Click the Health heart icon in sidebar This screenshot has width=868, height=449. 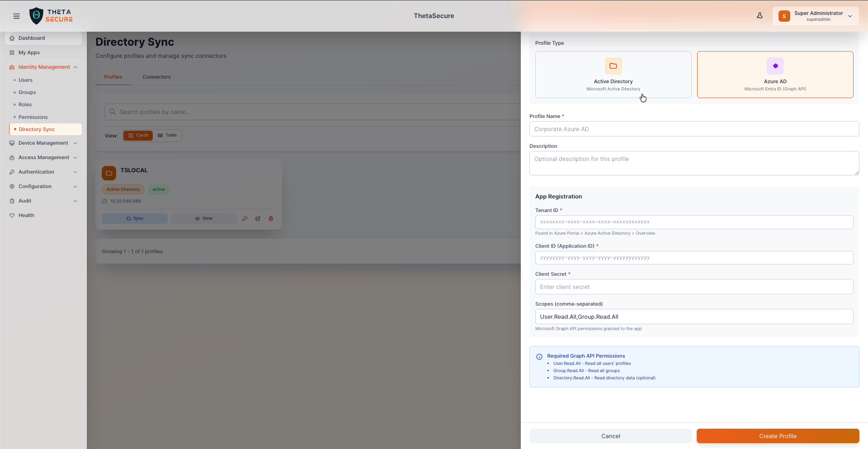click(x=12, y=215)
